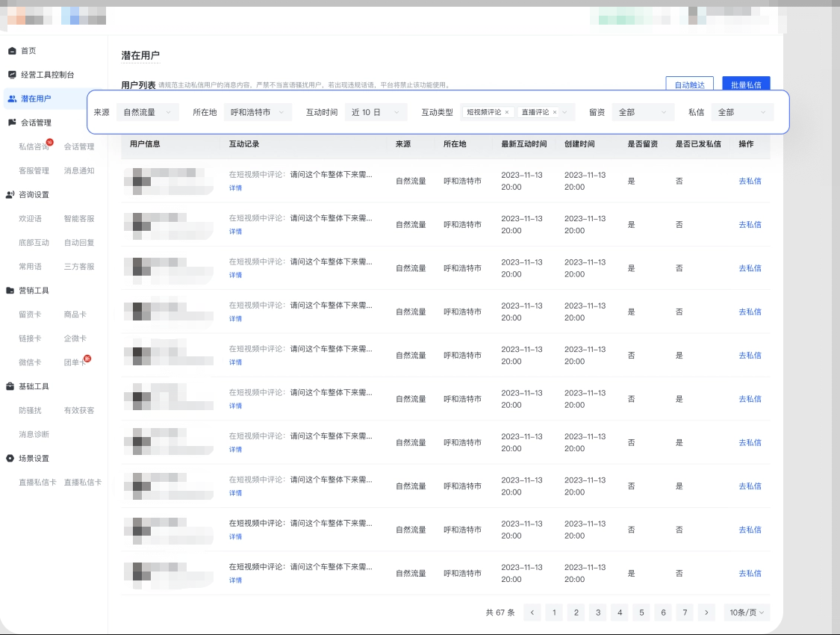
Task: Expand the 留资 filter dropdown
Action: [643, 112]
